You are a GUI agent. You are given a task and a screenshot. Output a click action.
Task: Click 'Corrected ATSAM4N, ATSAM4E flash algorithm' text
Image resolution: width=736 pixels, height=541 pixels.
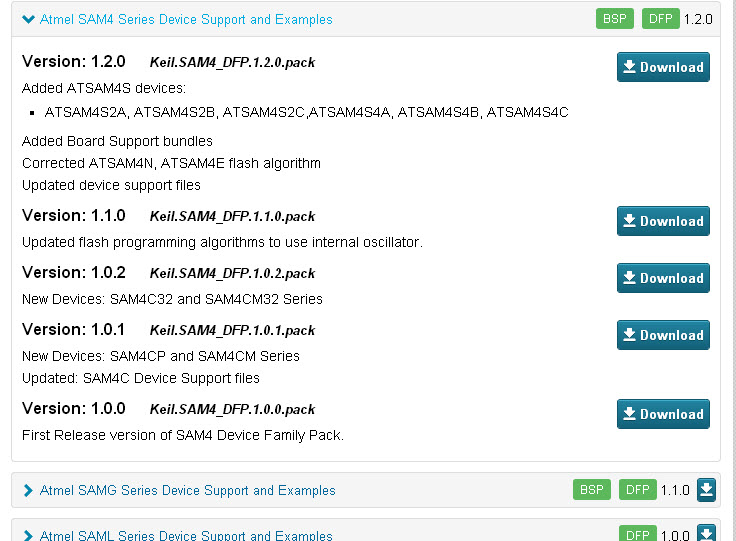(x=171, y=163)
